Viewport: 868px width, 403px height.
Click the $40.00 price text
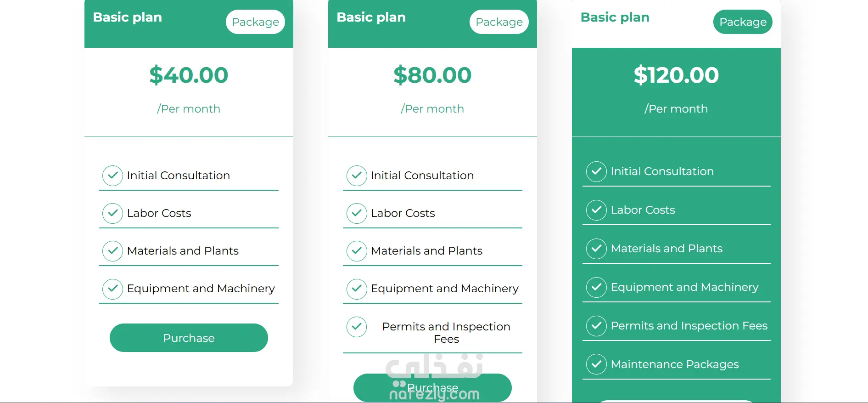coord(189,75)
